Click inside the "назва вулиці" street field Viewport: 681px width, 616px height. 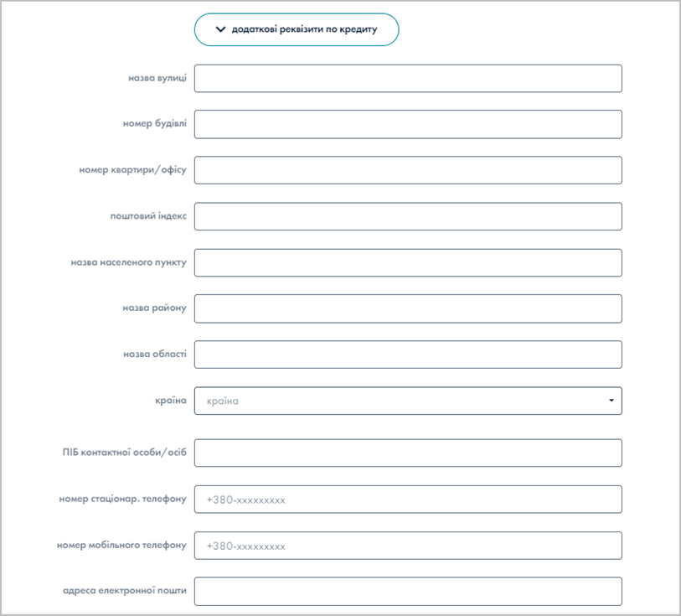(x=407, y=78)
